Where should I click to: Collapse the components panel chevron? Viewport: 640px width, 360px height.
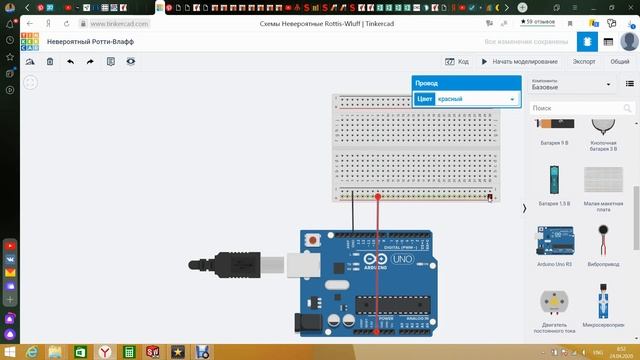pyautogui.click(x=524, y=209)
